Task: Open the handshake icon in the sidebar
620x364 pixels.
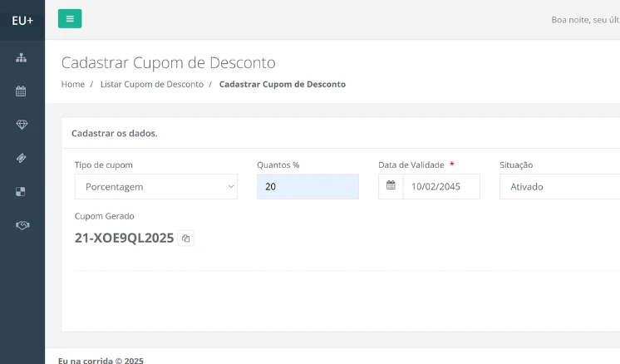Action: tap(22, 224)
